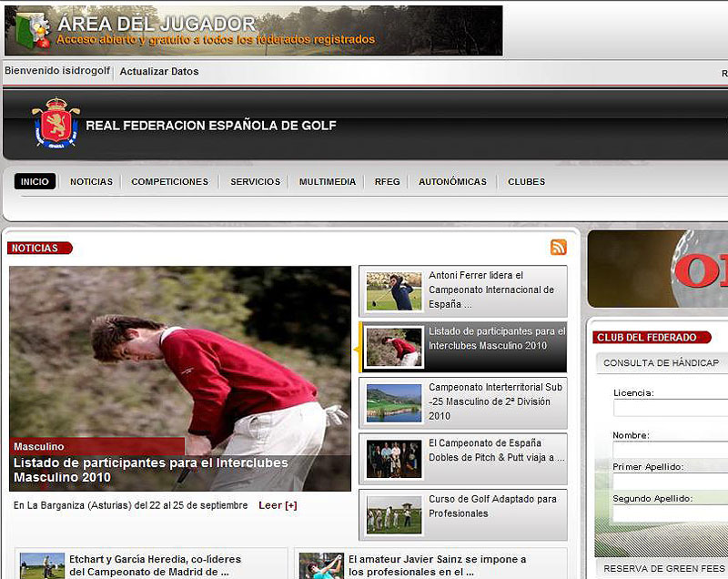Open the RSS feed icon in Noticias

pos(559,247)
